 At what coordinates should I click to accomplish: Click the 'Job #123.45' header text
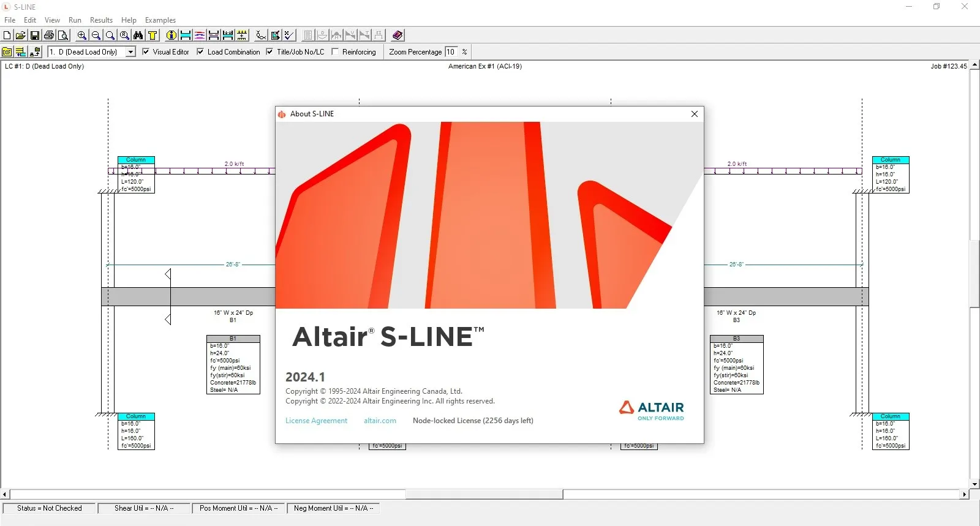(949, 66)
